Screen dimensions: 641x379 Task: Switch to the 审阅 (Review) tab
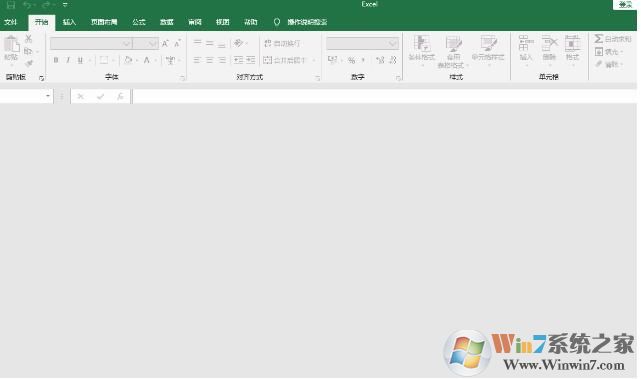(x=195, y=22)
